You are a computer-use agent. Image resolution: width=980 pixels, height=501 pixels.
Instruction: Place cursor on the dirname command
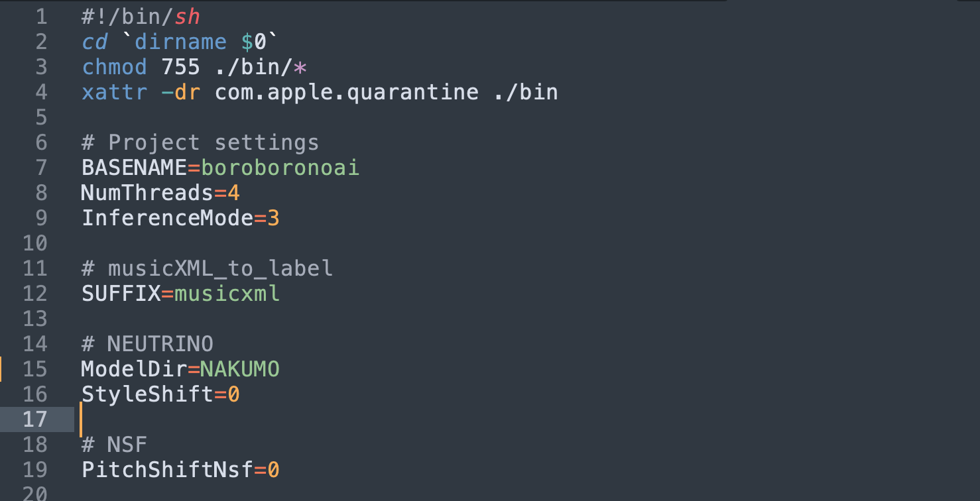click(x=180, y=42)
